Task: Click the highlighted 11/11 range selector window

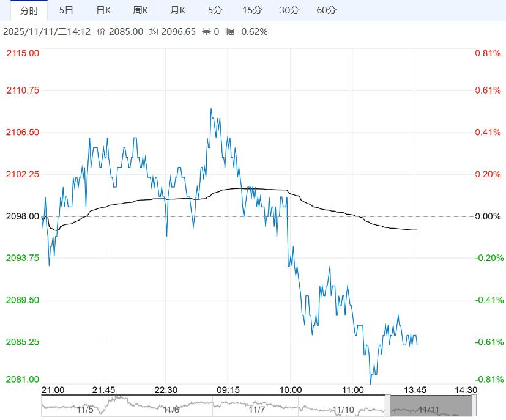Action: [x=431, y=406]
